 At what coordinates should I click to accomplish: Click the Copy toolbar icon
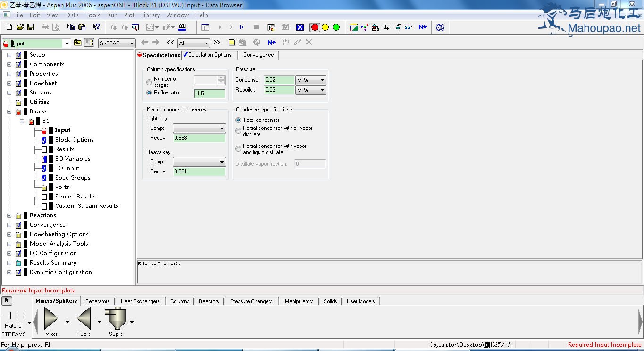[x=71, y=27]
